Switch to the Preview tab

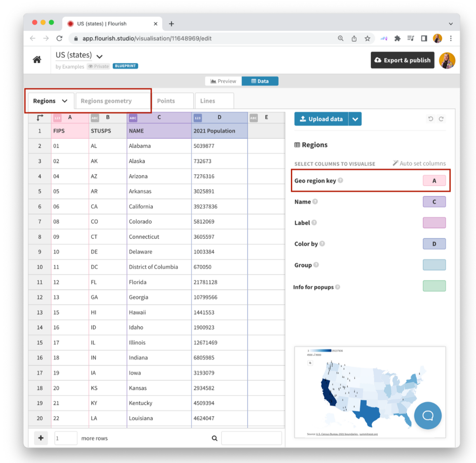(x=223, y=81)
